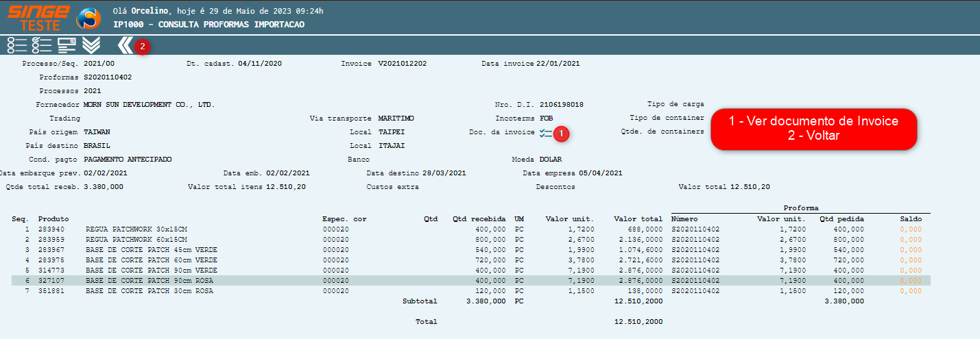The width and height of the screenshot is (980, 339).
Task: Click the checklist toolbar icon with checkmark
Action: point(42,46)
